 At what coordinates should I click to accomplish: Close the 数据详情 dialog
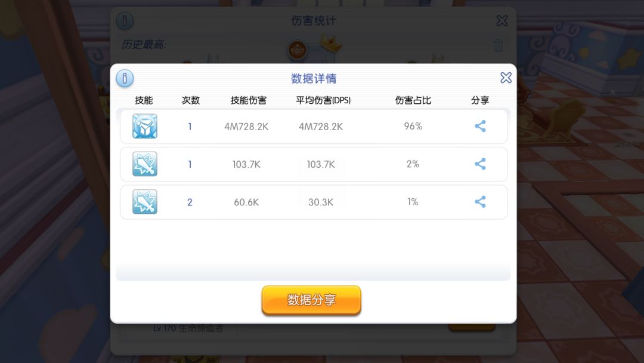(x=506, y=78)
